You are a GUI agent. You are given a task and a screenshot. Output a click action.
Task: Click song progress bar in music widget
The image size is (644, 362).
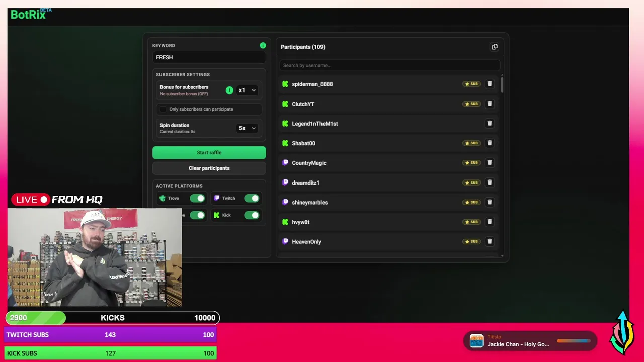[574, 341]
